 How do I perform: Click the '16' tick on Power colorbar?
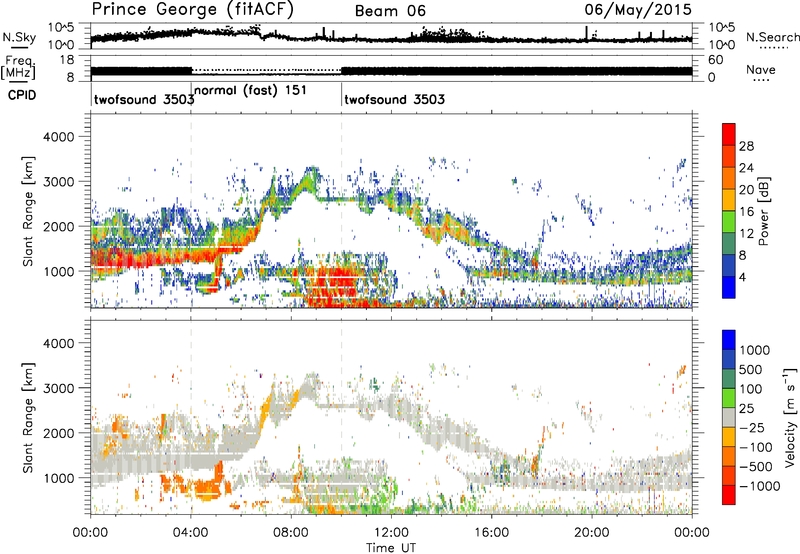click(746, 211)
